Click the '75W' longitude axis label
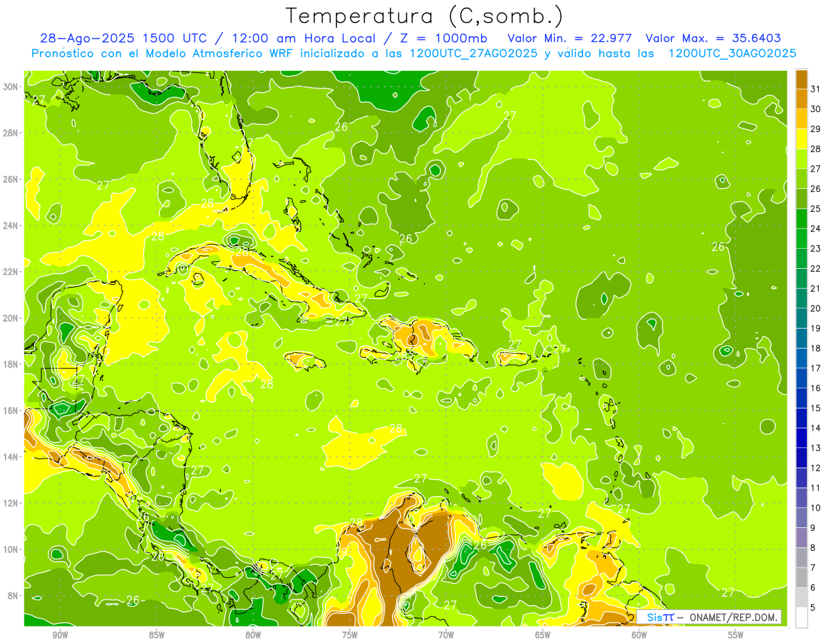The image size is (834, 644). 350,635
